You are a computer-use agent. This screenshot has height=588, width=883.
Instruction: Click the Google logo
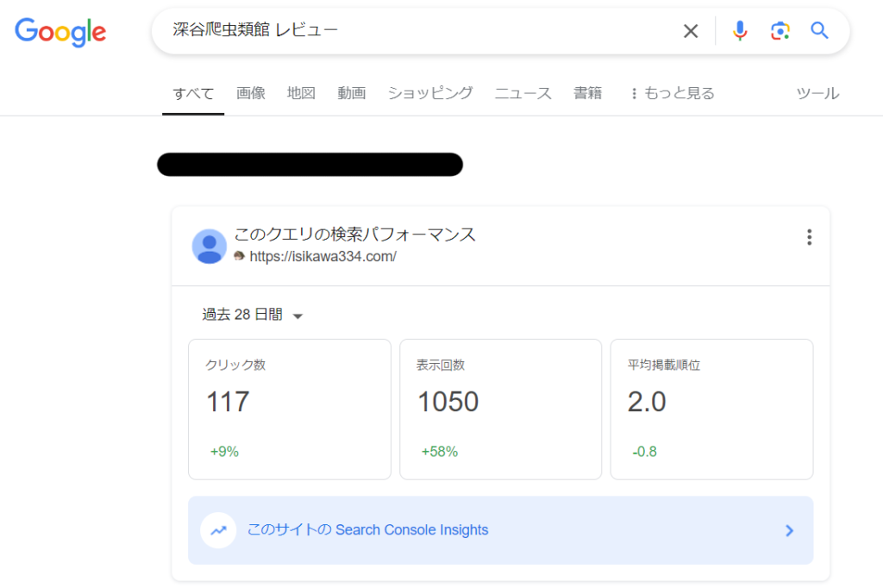(x=60, y=32)
